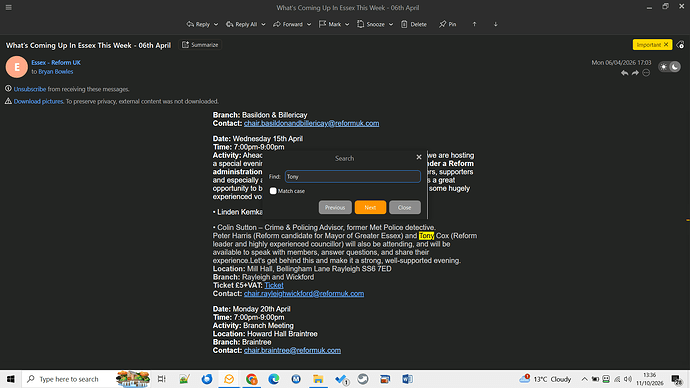690x388 pixels.
Task: Click Download pictures link
Action: click(38, 101)
